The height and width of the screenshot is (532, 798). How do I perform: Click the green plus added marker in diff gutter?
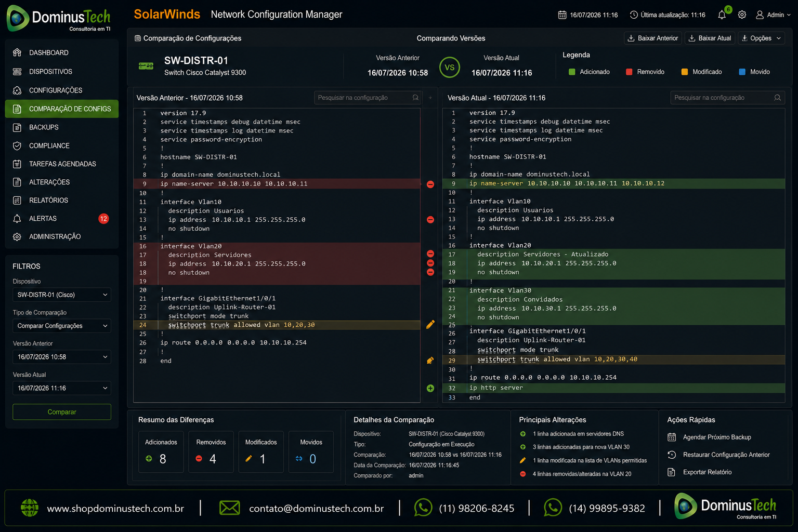point(430,388)
